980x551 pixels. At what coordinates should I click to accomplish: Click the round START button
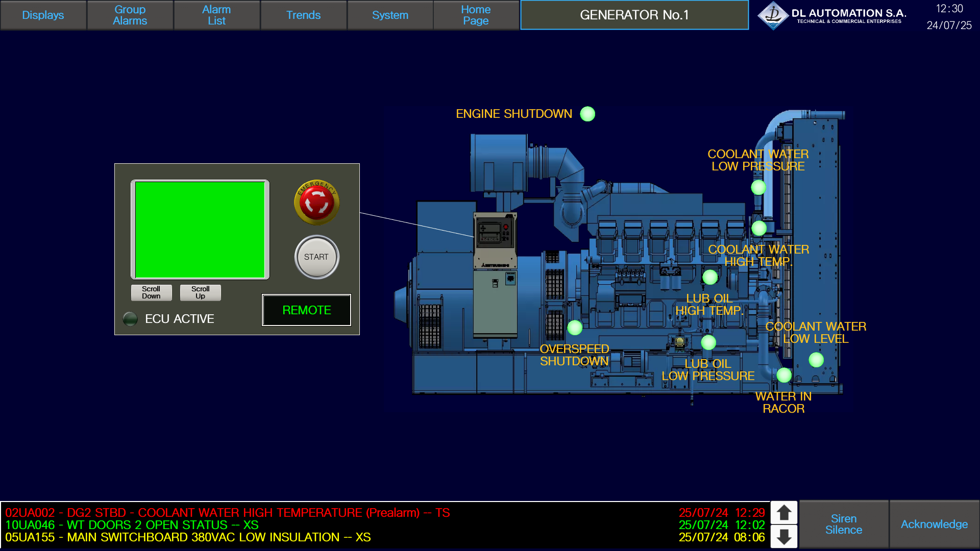click(x=316, y=257)
